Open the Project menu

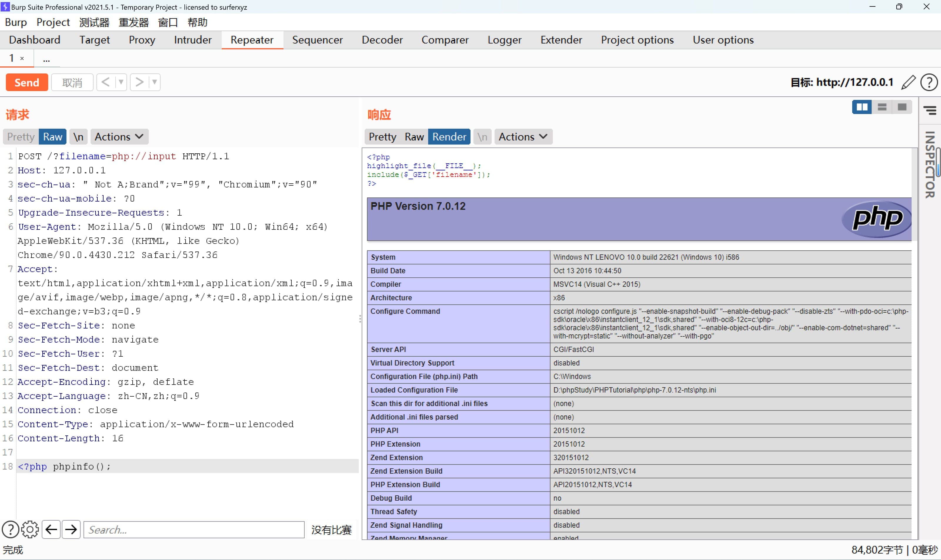(x=53, y=22)
